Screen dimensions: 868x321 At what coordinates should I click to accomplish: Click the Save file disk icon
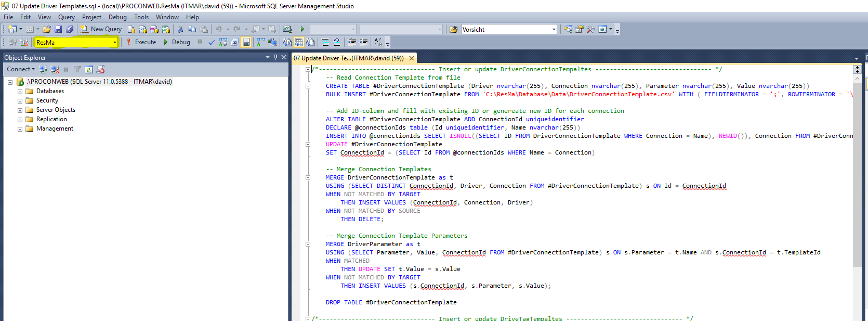pyautogui.click(x=58, y=30)
